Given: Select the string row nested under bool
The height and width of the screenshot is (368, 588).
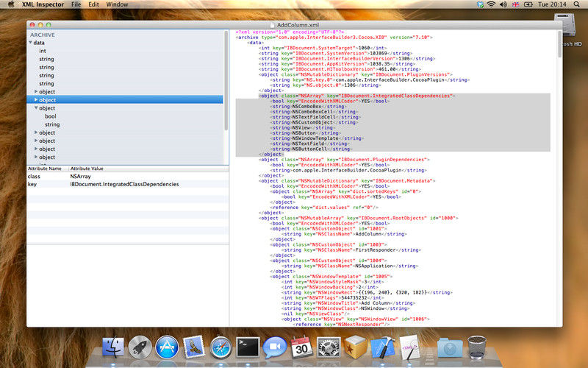Looking at the screenshot, I should (125, 124).
